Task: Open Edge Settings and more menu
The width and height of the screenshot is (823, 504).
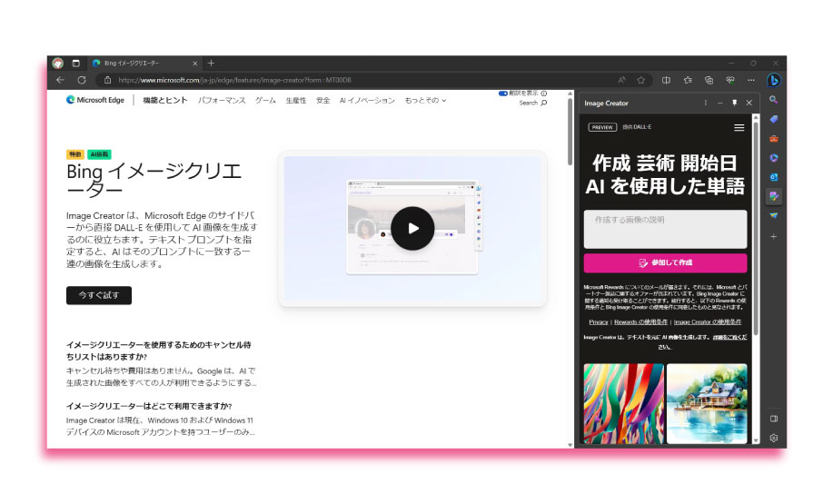Action: point(751,80)
